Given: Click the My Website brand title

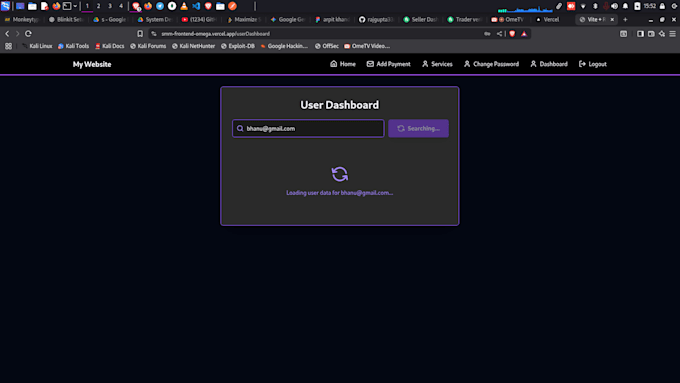Looking at the screenshot, I should 92,64.
